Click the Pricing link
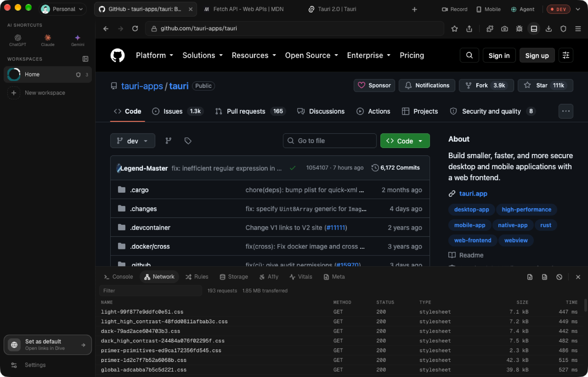588x377 pixels. (x=412, y=55)
